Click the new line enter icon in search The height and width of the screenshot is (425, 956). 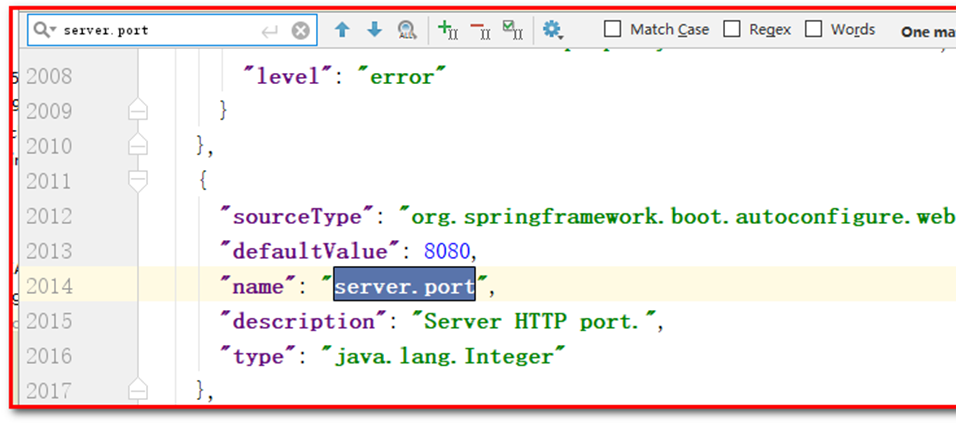(269, 31)
